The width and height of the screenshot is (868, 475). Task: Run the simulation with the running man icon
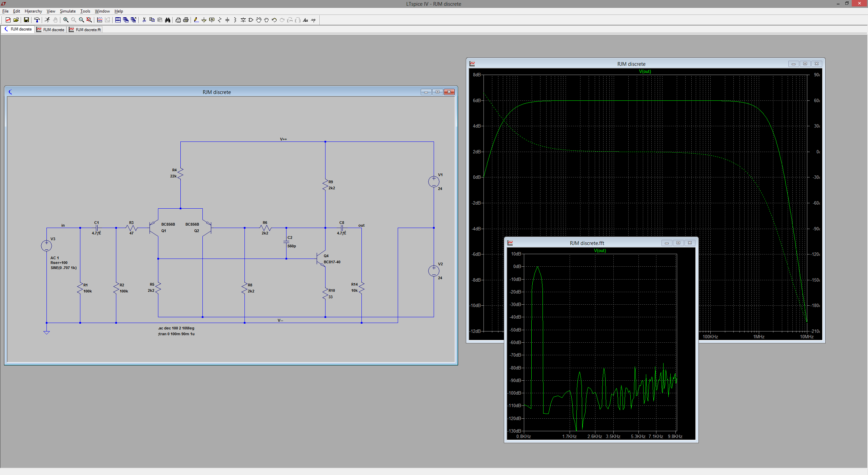[47, 20]
